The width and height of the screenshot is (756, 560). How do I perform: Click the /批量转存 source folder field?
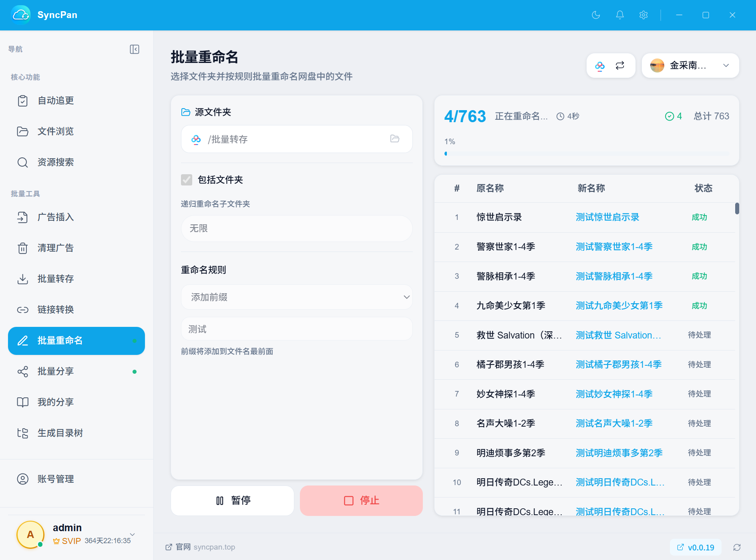[x=297, y=139]
